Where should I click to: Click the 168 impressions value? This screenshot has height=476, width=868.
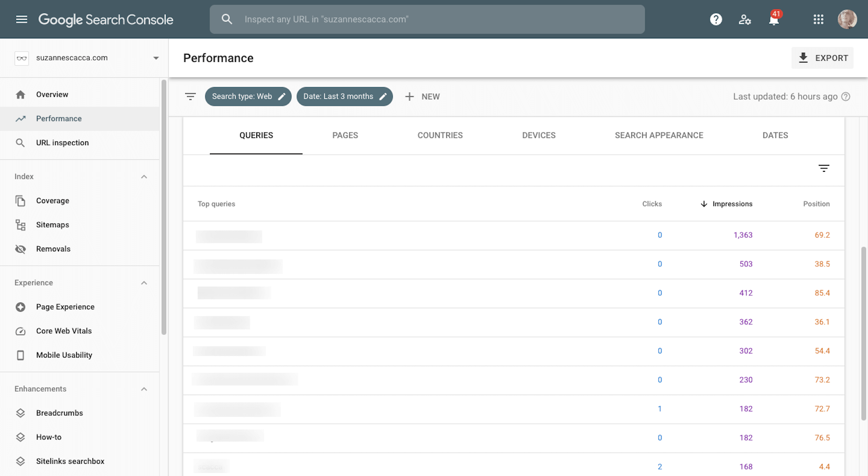[x=746, y=467]
